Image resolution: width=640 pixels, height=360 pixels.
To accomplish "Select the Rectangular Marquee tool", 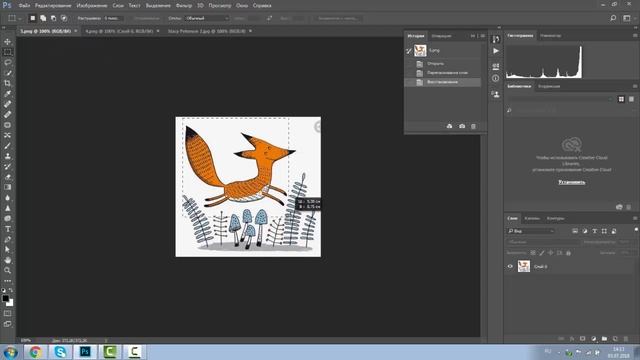I will click(x=7, y=52).
